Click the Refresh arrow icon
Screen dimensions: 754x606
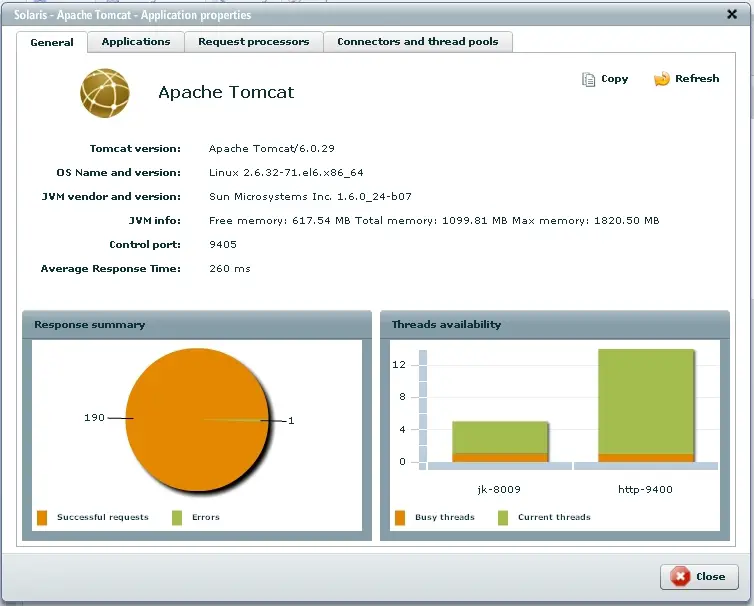(x=662, y=79)
